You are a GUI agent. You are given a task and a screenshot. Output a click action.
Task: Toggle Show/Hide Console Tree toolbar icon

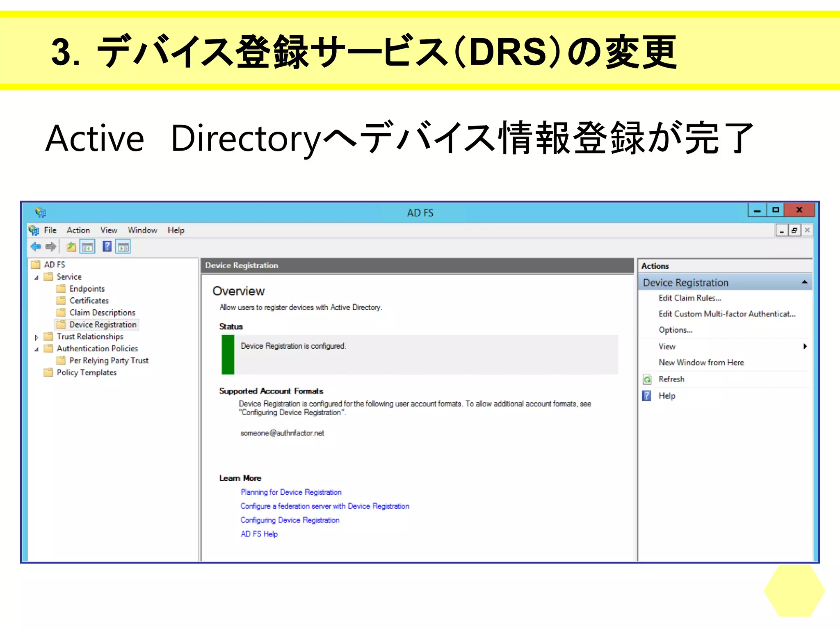87,247
